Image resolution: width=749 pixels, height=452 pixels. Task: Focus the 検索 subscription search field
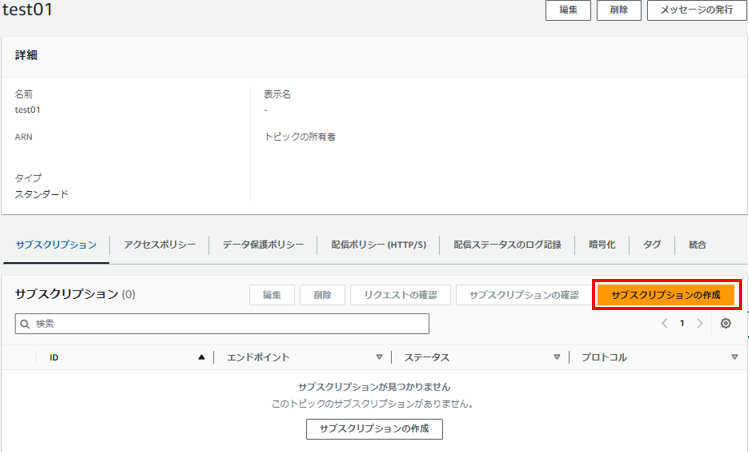click(x=222, y=324)
